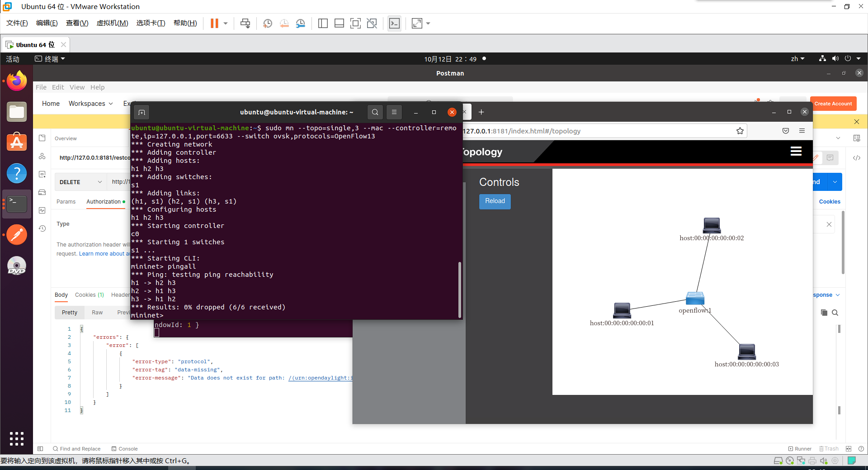Toggle VMware Unity mode icon

coord(372,24)
